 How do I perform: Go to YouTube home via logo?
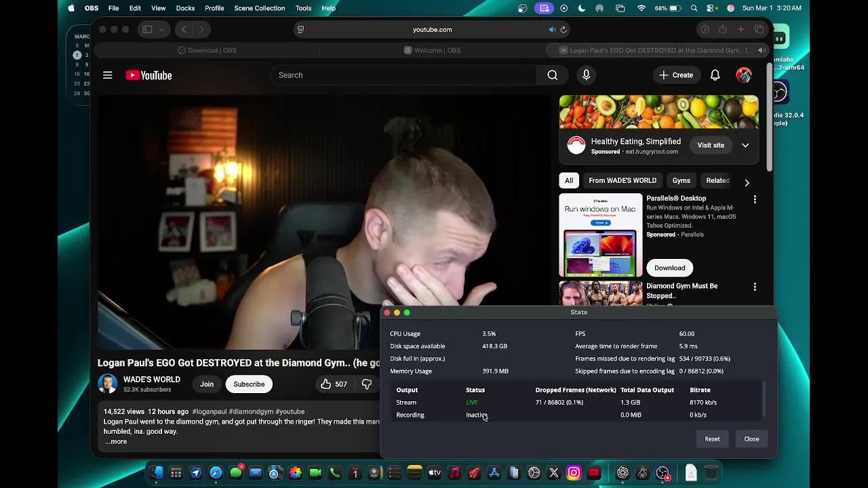pos(149,75)
